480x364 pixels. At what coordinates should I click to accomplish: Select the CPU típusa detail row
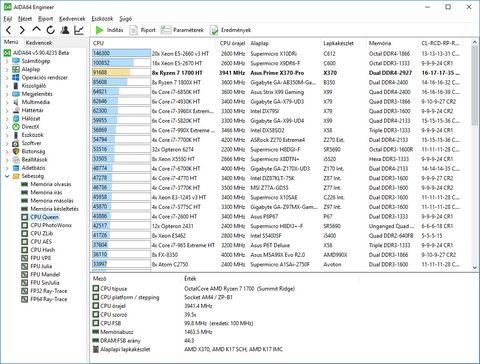pos(193,289)
